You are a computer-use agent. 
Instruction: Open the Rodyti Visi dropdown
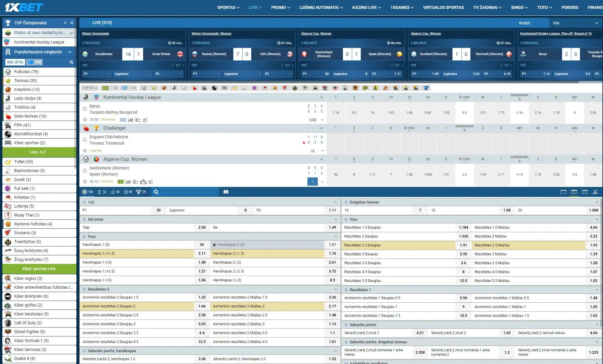(x=575, y=23)
